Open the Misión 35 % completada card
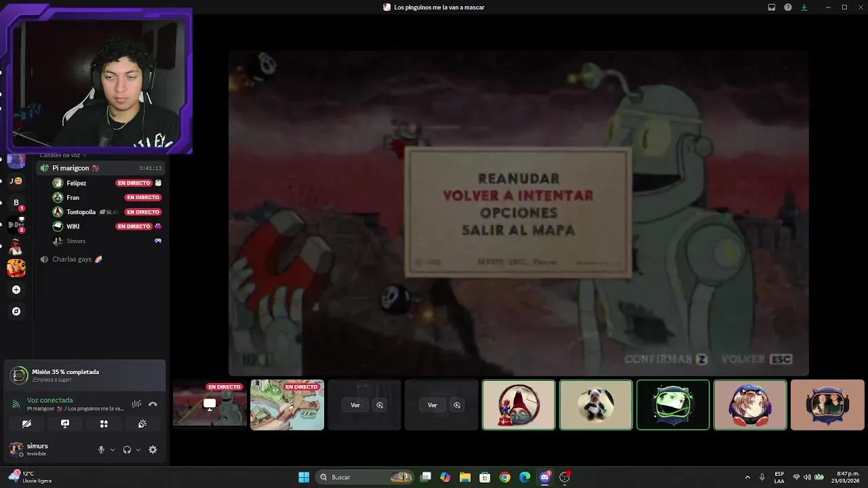The height and width of the screenshot is (488, 868). click(x=85, y=375)
